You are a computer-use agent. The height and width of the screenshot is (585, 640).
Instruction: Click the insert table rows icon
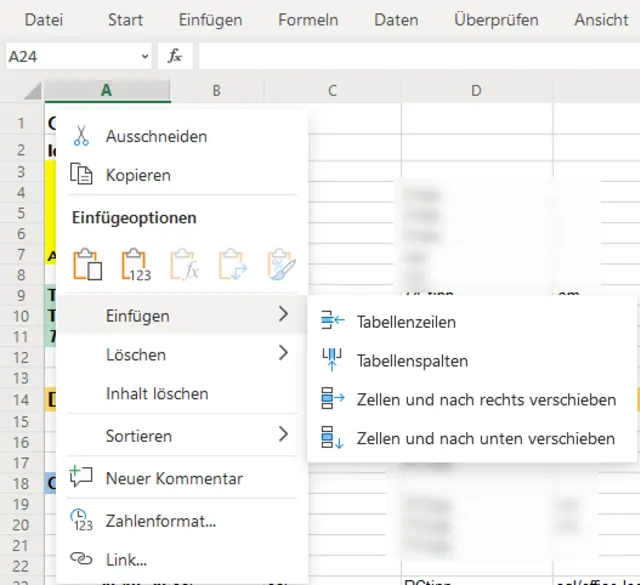click(x=332, y=320)
